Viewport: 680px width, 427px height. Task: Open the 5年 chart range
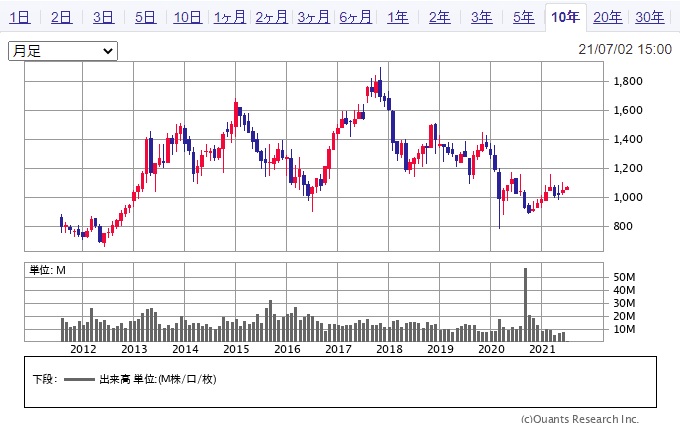pos(523,17)
